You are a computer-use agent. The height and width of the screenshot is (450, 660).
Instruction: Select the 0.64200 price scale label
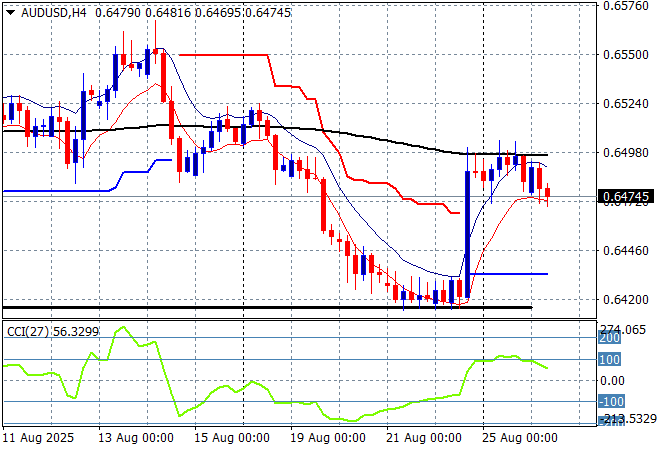(x=625, y=299)
